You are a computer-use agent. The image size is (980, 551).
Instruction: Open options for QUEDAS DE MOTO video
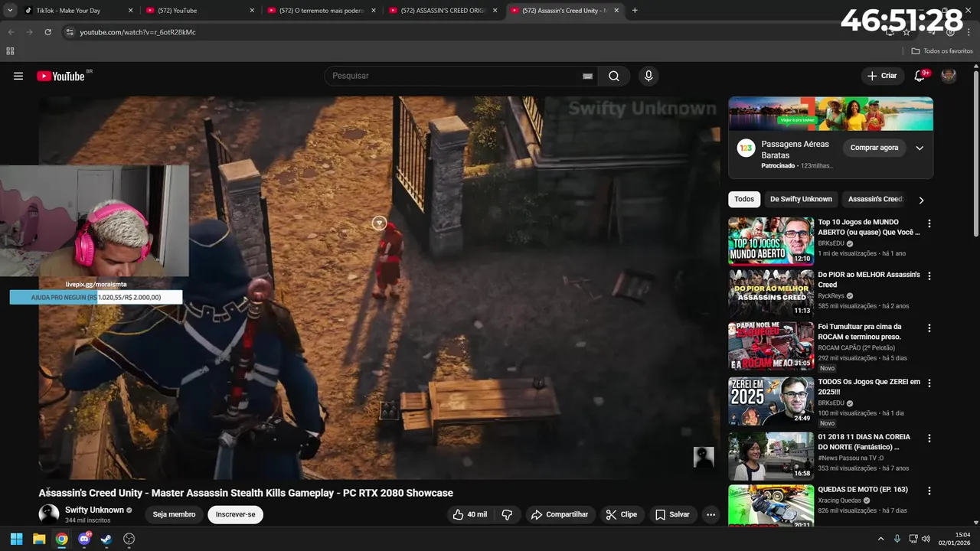click(929, 491)
